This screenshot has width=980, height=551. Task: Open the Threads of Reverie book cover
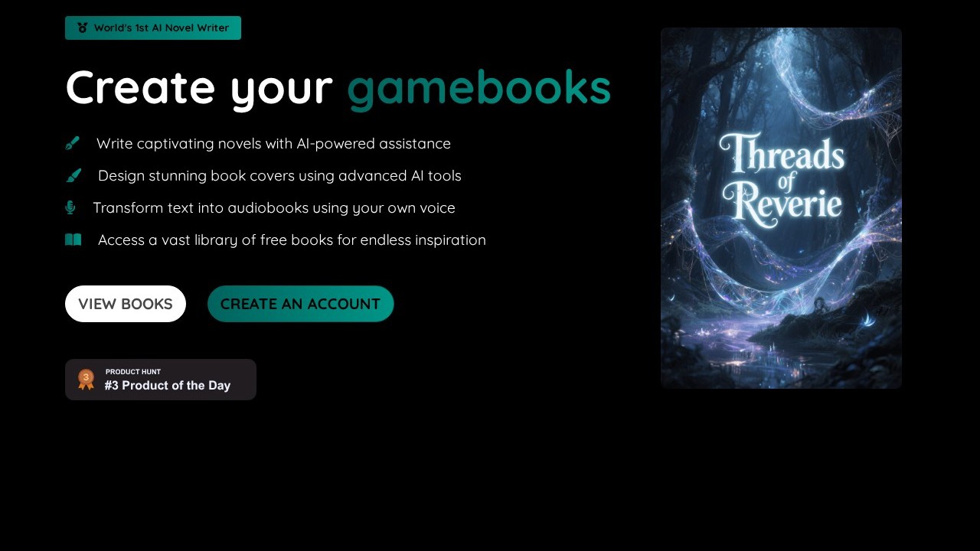pos(781,208)
